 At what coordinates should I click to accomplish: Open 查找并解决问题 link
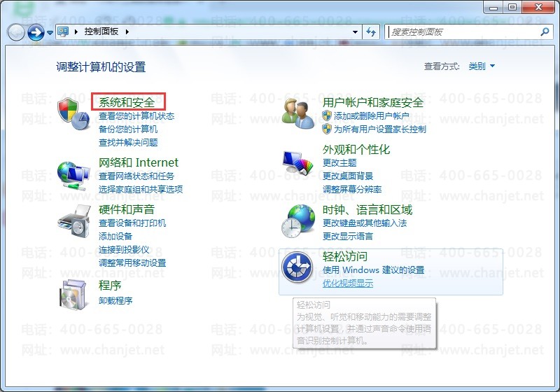click(128, 142)
